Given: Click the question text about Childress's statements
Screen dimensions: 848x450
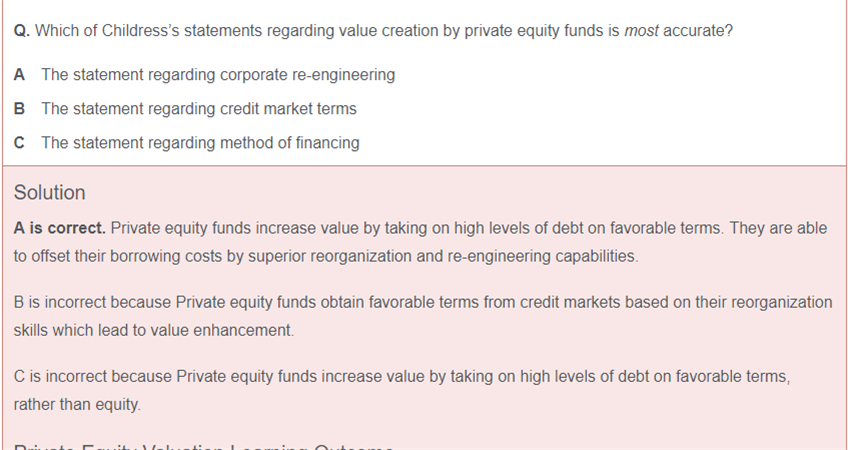Looking at the screenshot, I should tap(373, 31).
